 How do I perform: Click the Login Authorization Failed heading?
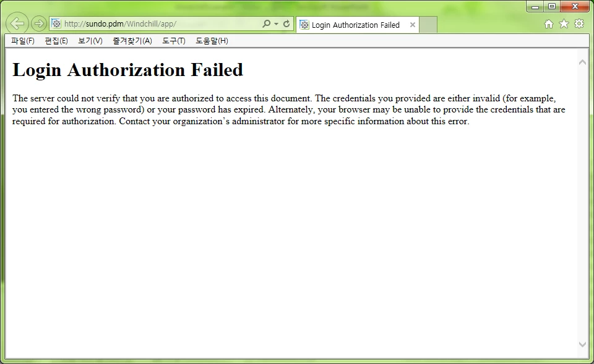[127, 70]
